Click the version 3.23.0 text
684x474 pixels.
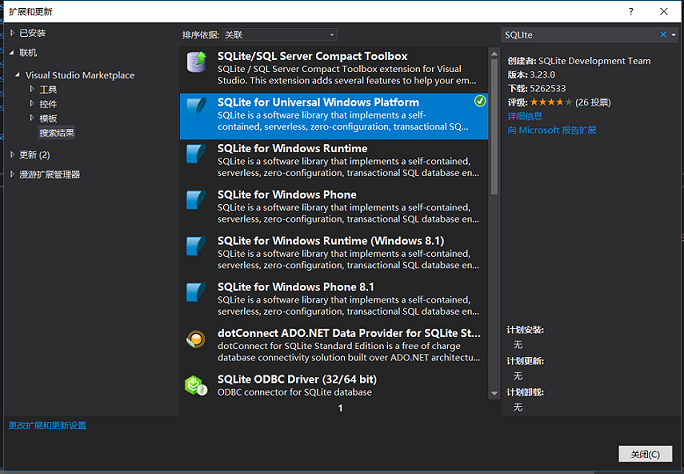tap(542, 75)
